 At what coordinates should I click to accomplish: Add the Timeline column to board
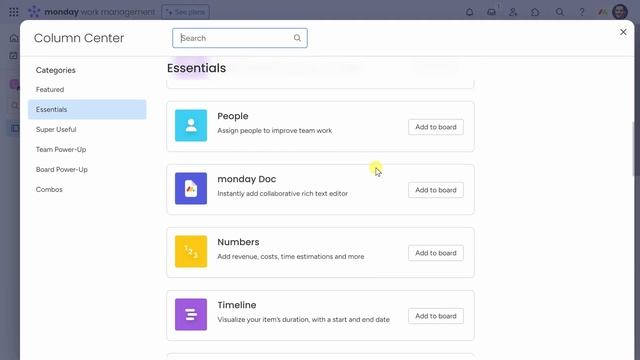[436, 316]
